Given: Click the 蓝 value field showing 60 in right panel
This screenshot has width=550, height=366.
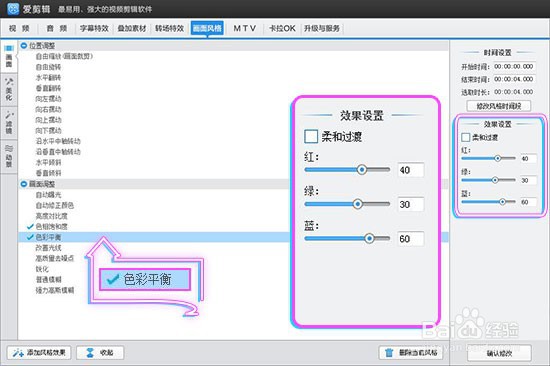Looking at the screenshot, I should [x=528, y=202].
